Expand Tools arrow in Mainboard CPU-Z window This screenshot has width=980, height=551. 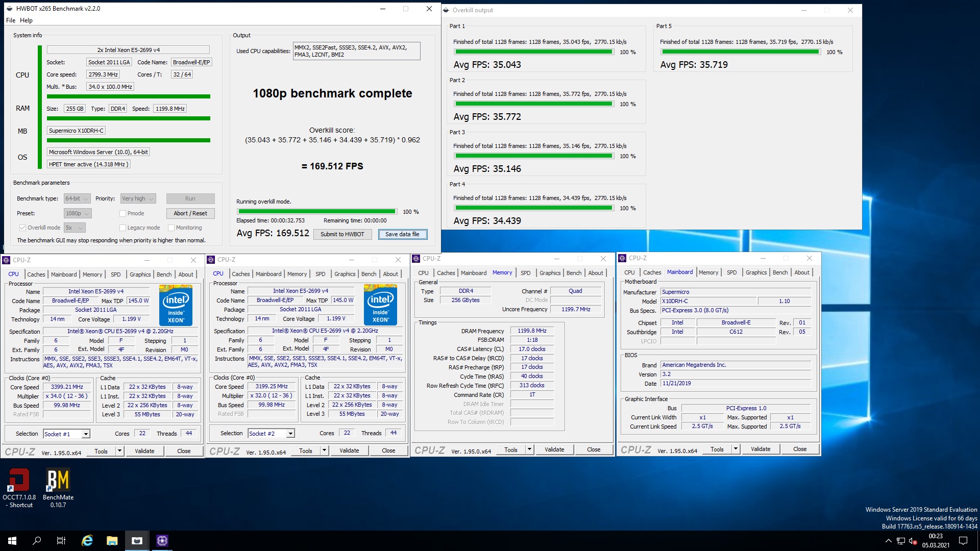point(736,449)
